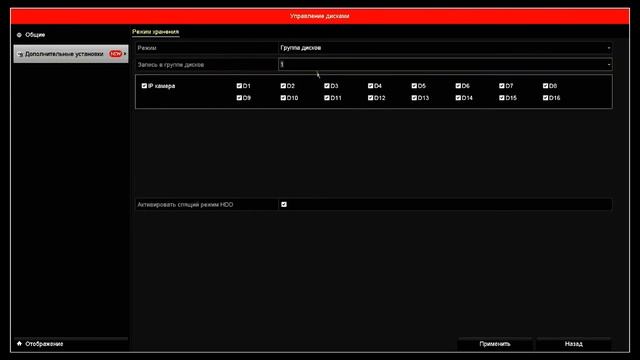Uncheck camera D1 checkbox

[x=239, y=86]
